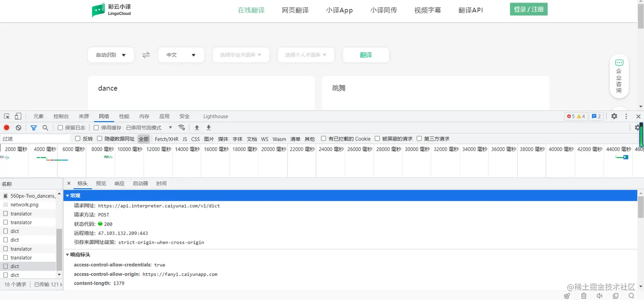Open DevTools three-dot customize menu

click(x=626, y=116)
